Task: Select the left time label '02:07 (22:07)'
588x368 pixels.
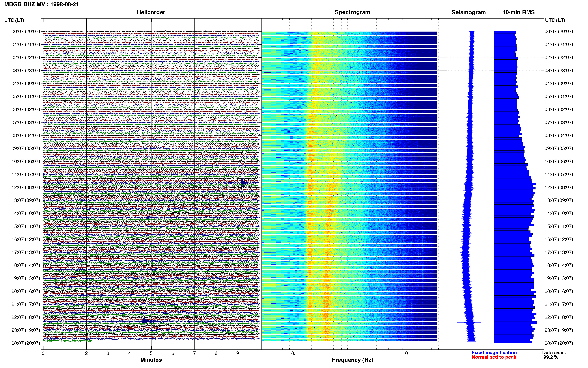Action: click(26, 57)
